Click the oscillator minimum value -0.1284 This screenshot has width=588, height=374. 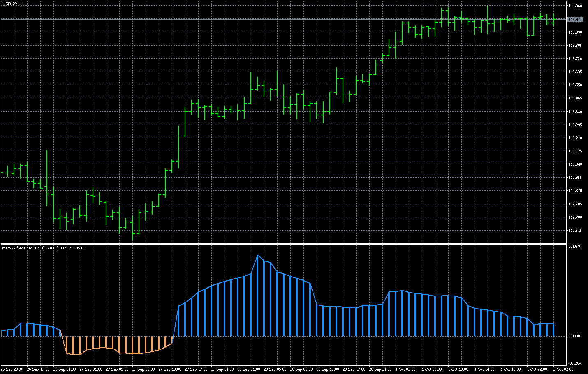(574, 363)
